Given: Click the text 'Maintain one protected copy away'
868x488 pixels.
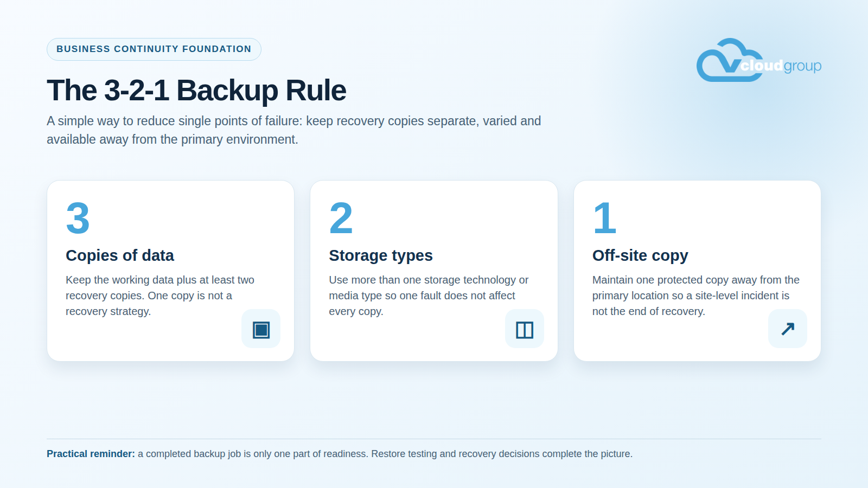Looking at the screenshot, I should click(x=674, y=280).
